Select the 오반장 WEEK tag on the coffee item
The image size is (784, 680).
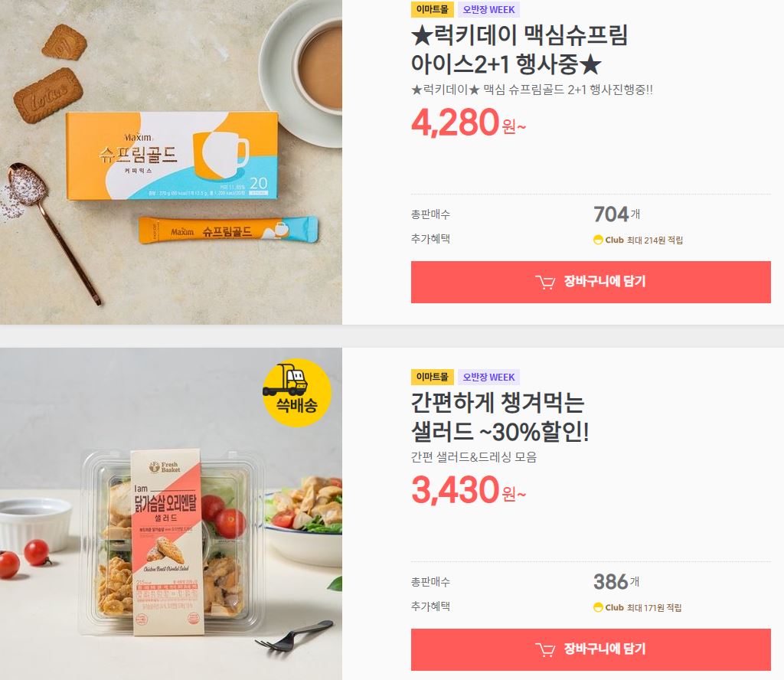[x=488, y=9]
